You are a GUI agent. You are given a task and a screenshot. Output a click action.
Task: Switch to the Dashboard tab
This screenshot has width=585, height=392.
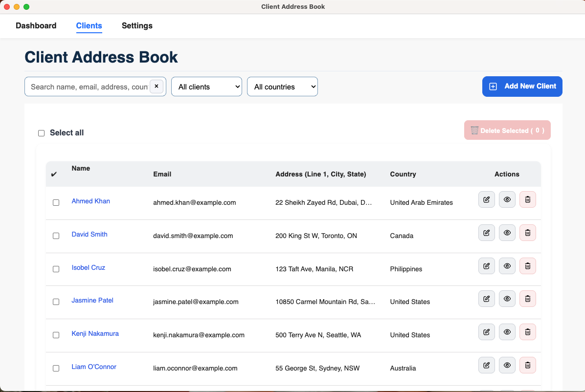click(36, 26)
